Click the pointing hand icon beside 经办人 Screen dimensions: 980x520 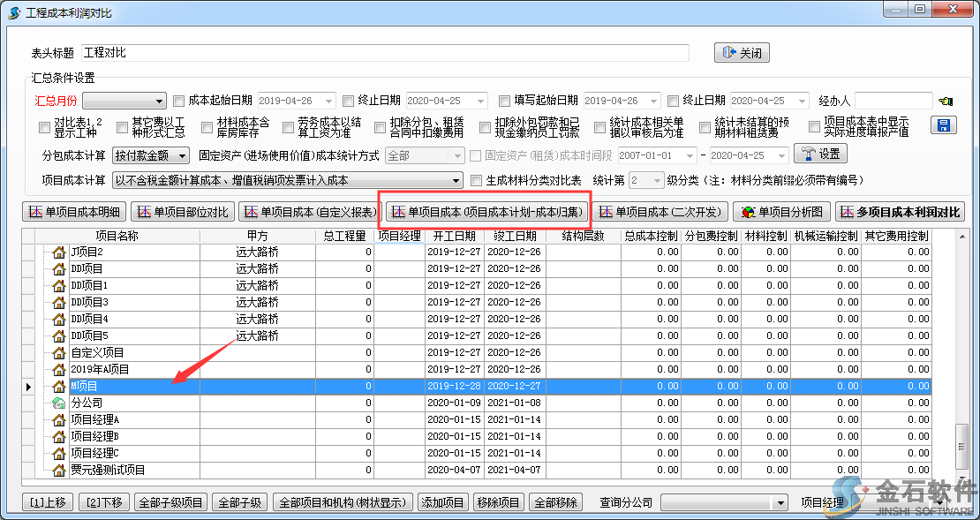(946, 101)
